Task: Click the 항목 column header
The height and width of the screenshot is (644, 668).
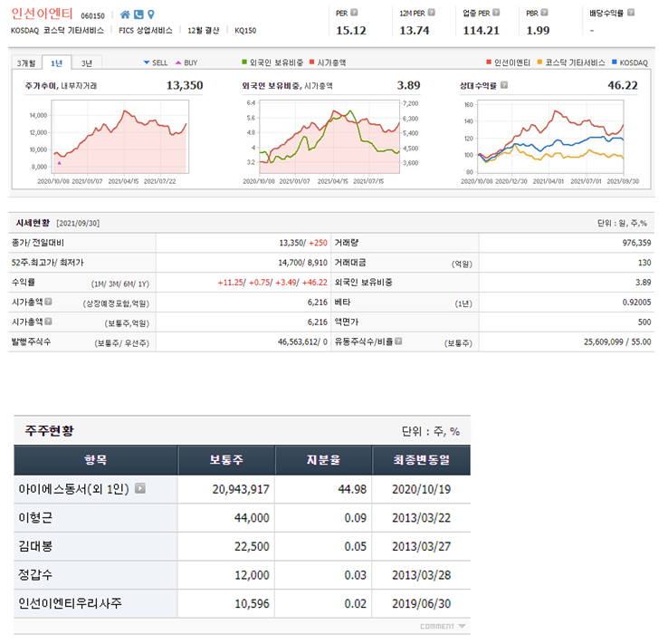Action: click(95, 460)
